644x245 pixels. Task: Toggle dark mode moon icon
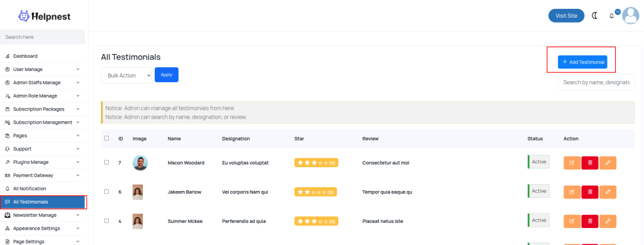(x=594, y=16)
